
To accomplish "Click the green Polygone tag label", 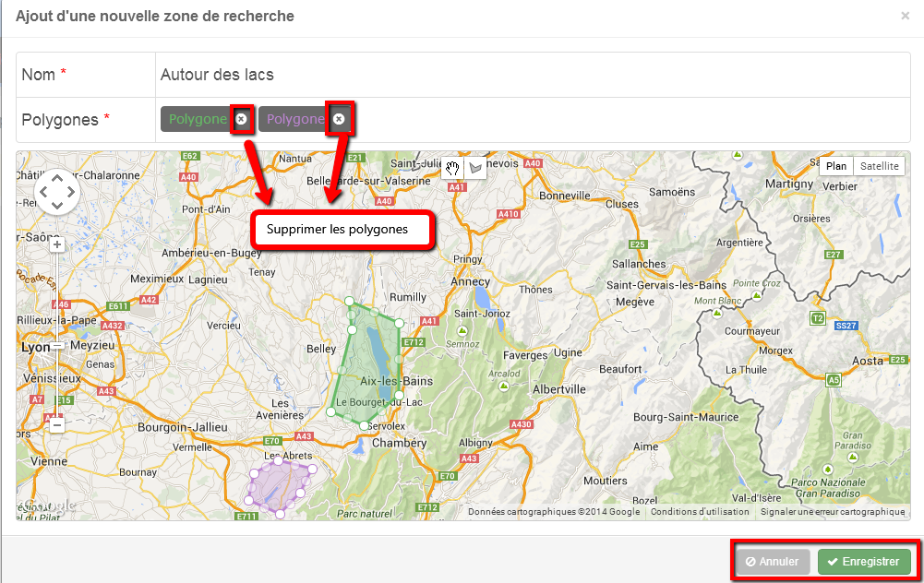I will tap(198, 119).
